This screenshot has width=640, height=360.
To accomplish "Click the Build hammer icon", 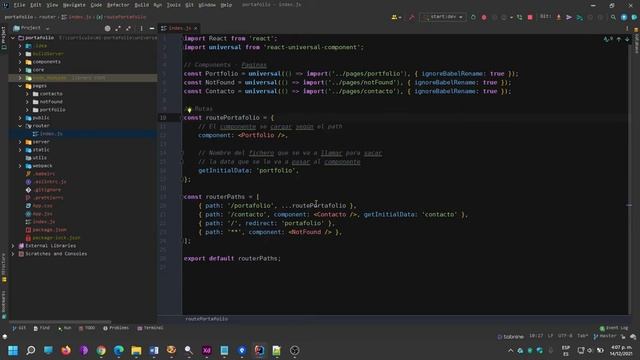I will tap(411, 17).
